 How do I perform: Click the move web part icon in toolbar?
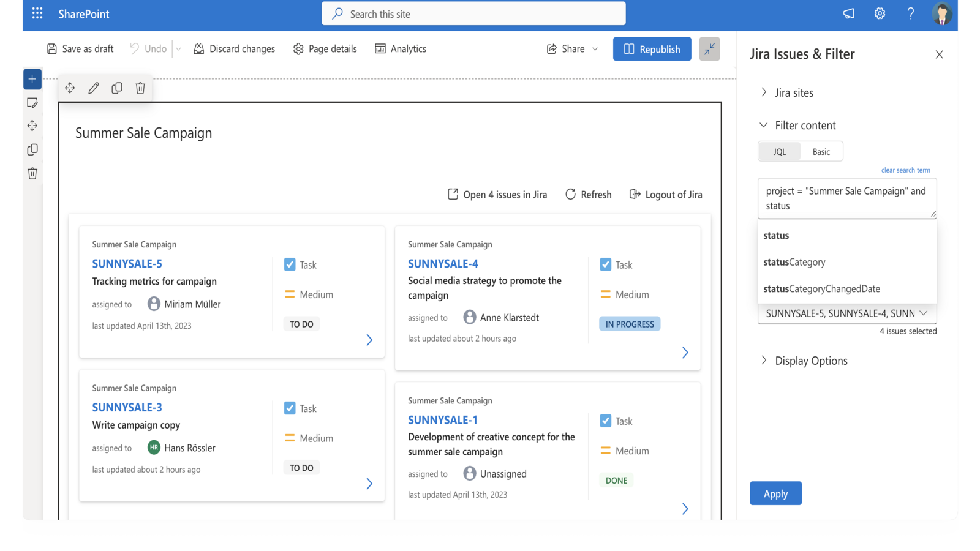tap(70, 88)
